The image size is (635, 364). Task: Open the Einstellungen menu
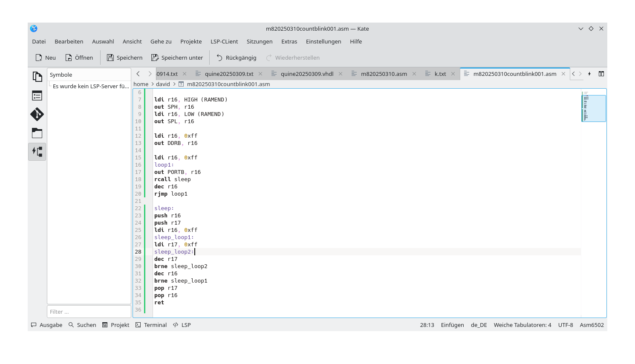click(x=323, y=41)
